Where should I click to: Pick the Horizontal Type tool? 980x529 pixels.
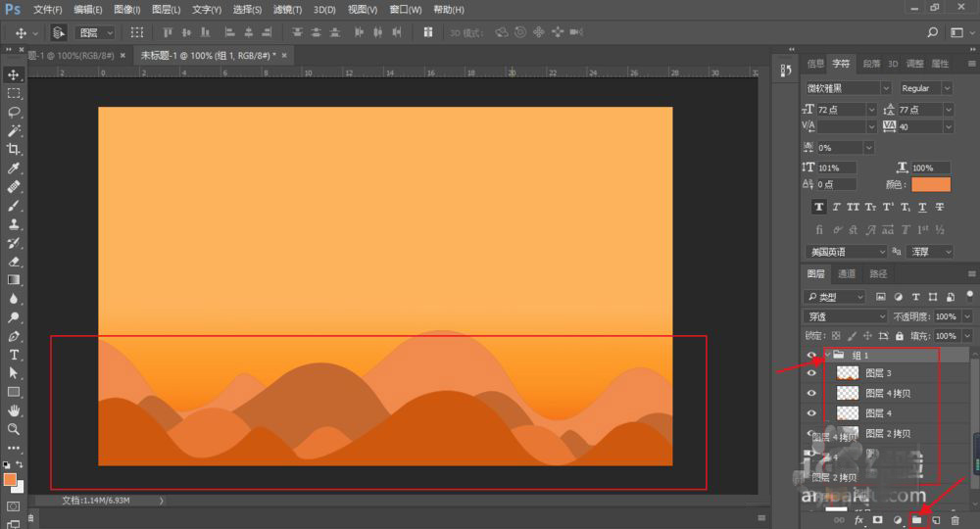click(x=14, y=355)
